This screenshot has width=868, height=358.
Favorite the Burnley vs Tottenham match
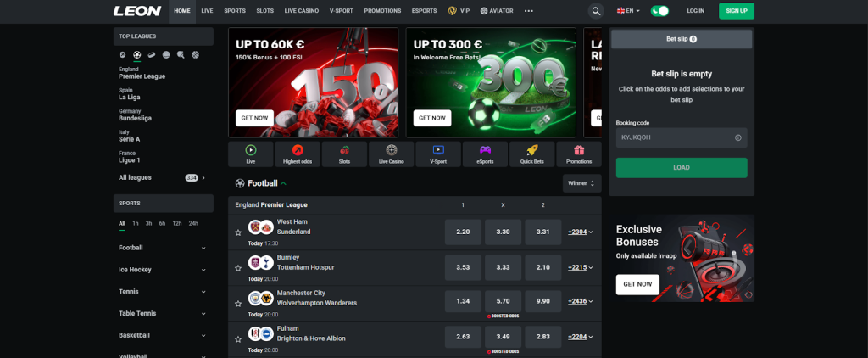pos(238,268)
